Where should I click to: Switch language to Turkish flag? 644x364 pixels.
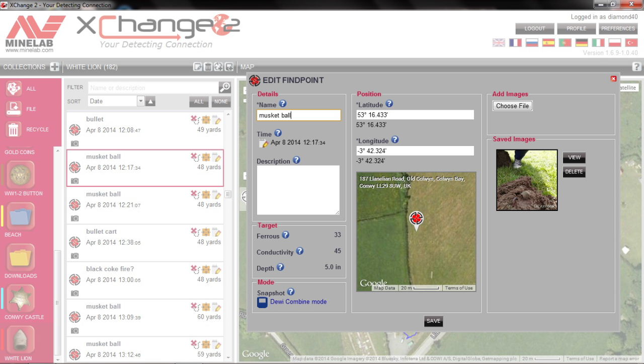(631, 43)
